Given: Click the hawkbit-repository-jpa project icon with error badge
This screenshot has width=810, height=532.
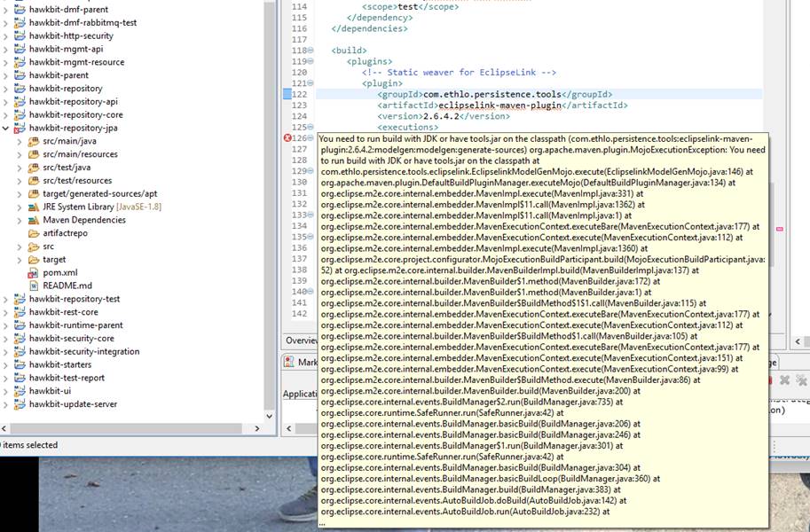Looking at the screenshot, I should [20, 128].
